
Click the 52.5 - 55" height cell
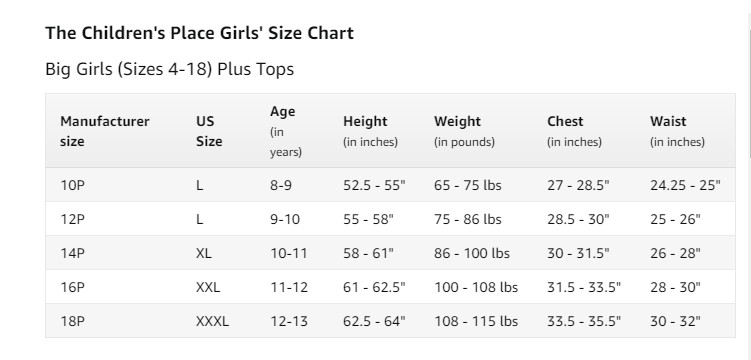coord(374,185)
